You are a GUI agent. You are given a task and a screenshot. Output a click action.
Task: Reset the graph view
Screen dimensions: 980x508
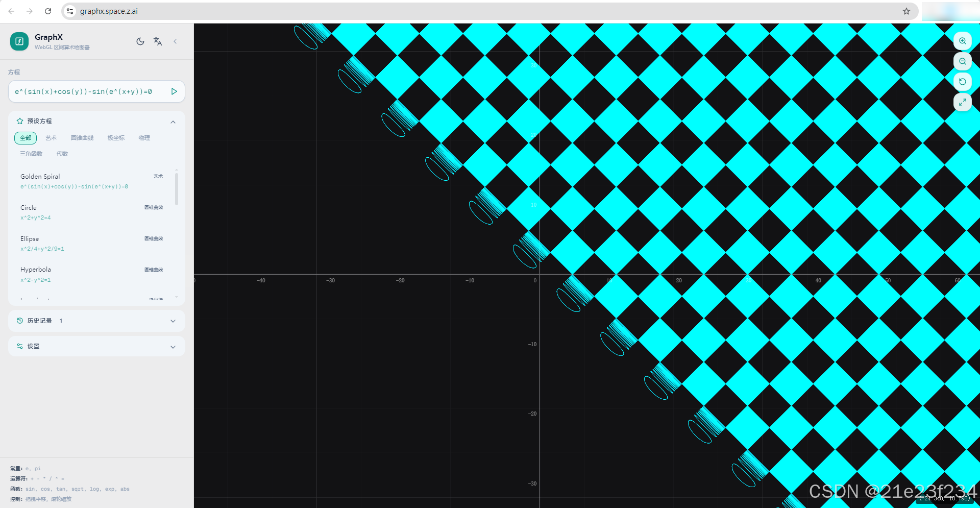(962, 82)
